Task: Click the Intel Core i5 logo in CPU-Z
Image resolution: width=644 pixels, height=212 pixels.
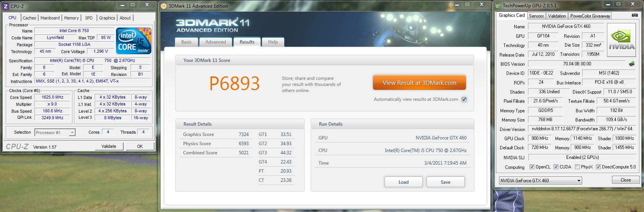Action: (134, 40)
